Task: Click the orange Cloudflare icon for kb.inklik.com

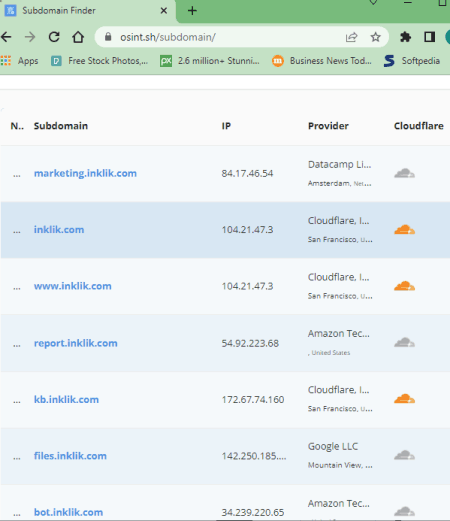Action: [404, 399]
